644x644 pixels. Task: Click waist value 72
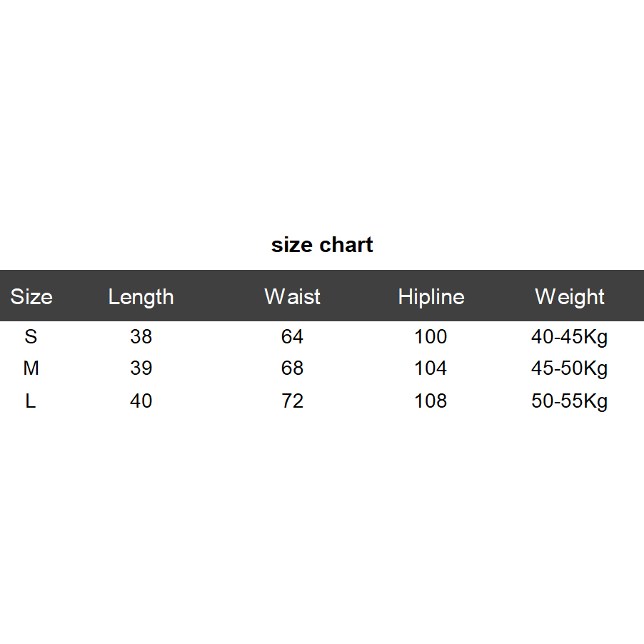click(292, 401)
